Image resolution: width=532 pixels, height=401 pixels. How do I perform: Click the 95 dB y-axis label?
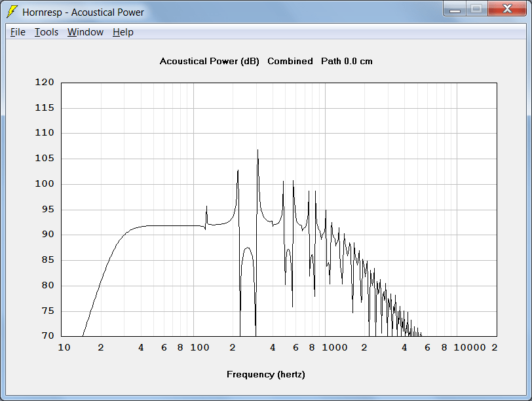tap(48, 209)
